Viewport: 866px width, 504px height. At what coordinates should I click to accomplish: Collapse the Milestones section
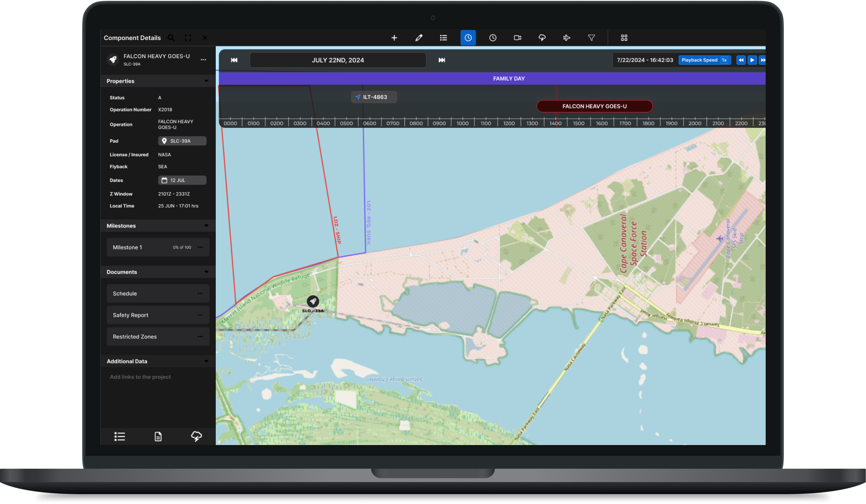click(206, 226)
